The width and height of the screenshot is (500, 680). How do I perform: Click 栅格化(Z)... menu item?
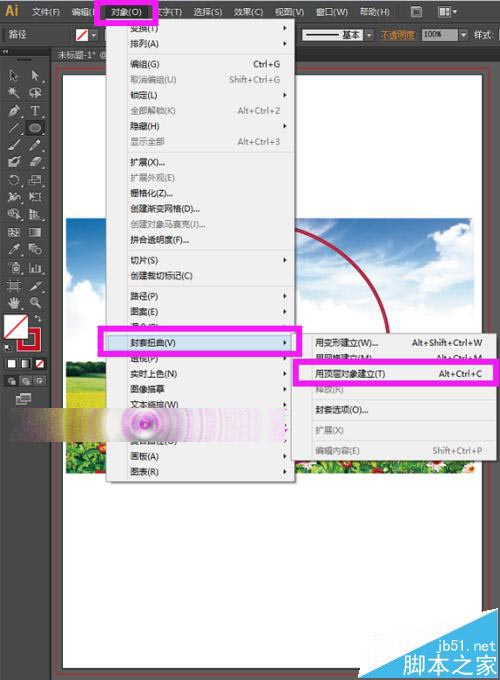point(200,193)
